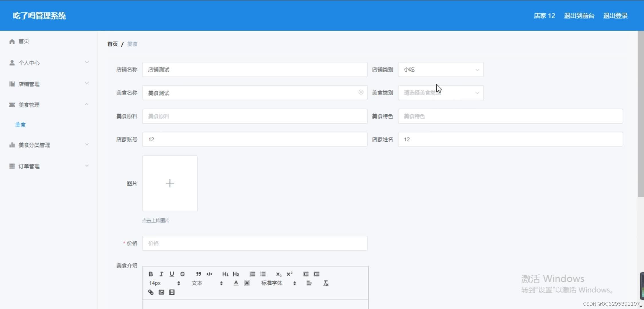
Task: Open the text color picker
Action: (236, 283)
